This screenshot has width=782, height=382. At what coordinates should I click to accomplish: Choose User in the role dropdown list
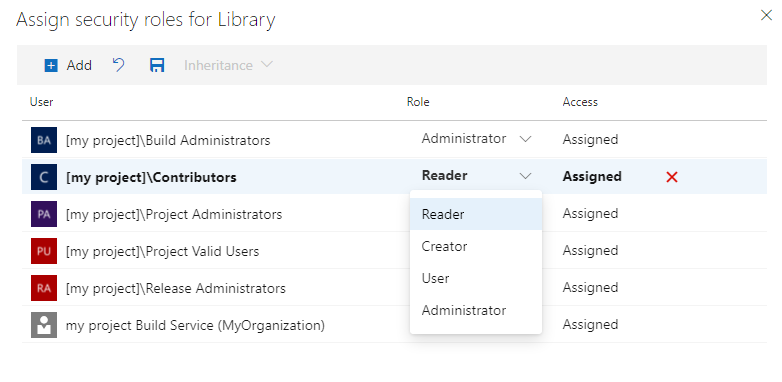tap(476, 278)
